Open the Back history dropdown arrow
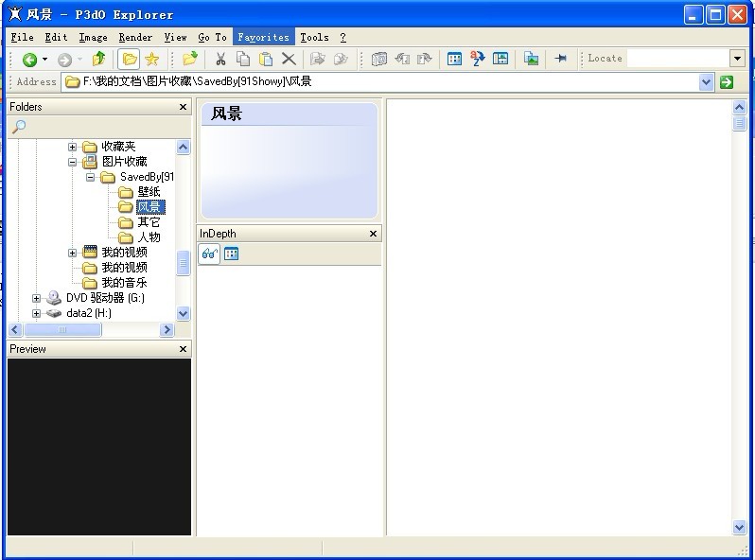The height and width of the screenshot is (560, 755). (x=44, y=60)
